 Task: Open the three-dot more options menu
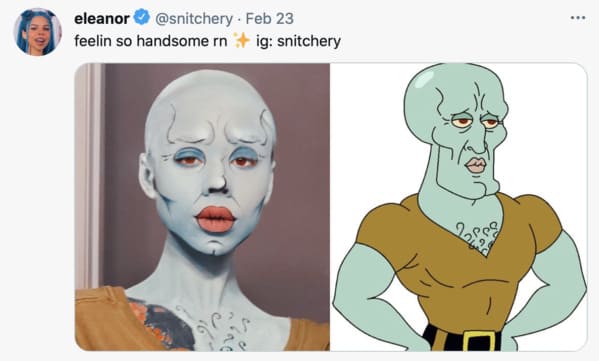(578, 18)
